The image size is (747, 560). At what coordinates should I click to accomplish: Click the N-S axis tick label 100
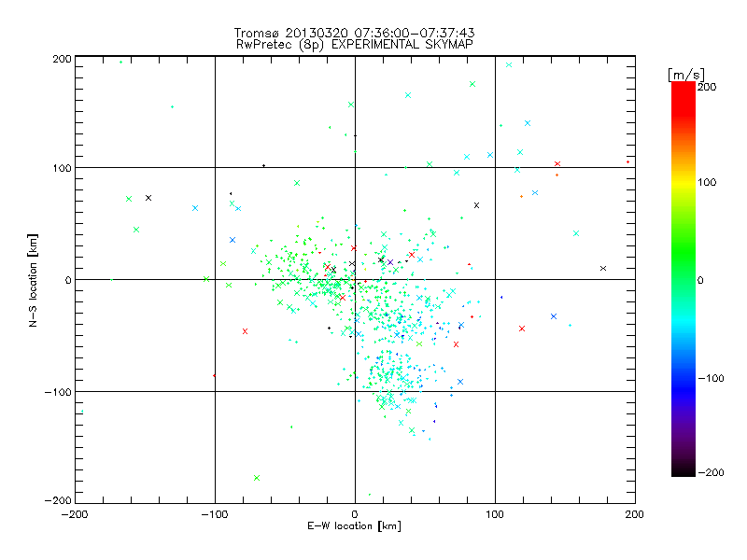click(x=62, y=168)
